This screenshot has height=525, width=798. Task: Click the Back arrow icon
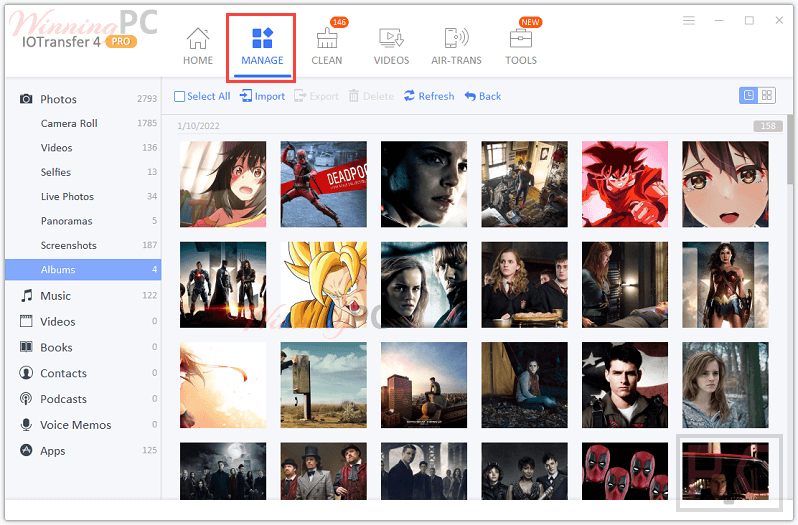pyautogui.click(x=470, y=96)
